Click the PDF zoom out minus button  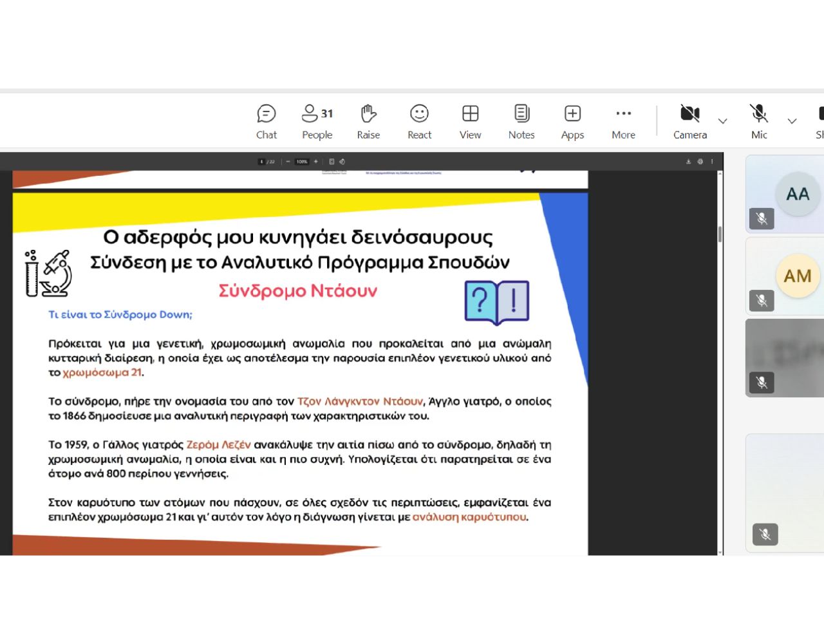pos(288,162)
